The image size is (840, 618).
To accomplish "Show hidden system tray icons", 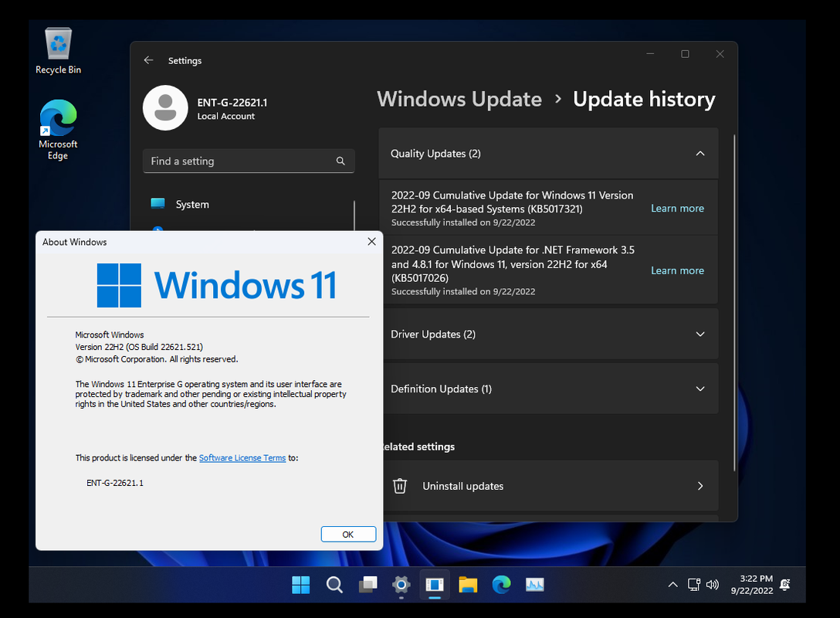I will (x=673, y=585).
